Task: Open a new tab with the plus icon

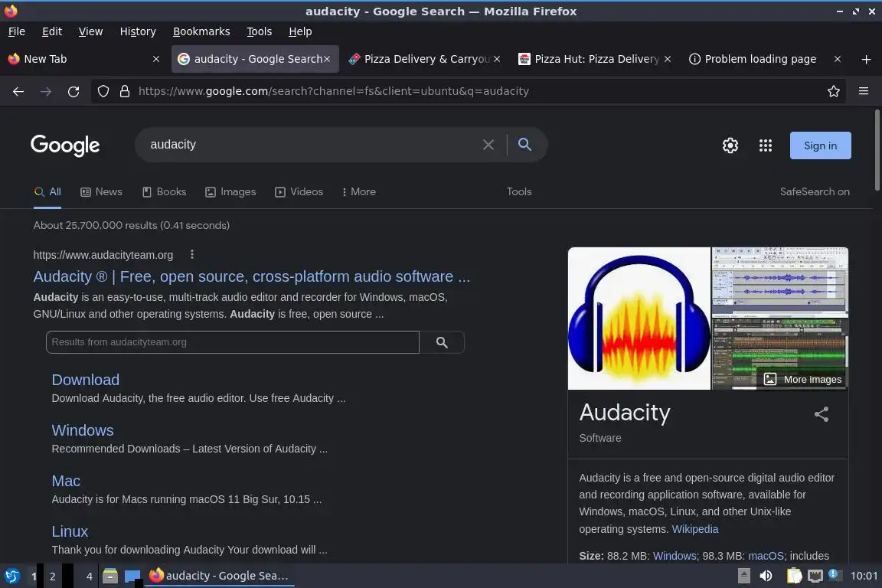Action: (x=866, y=59)
